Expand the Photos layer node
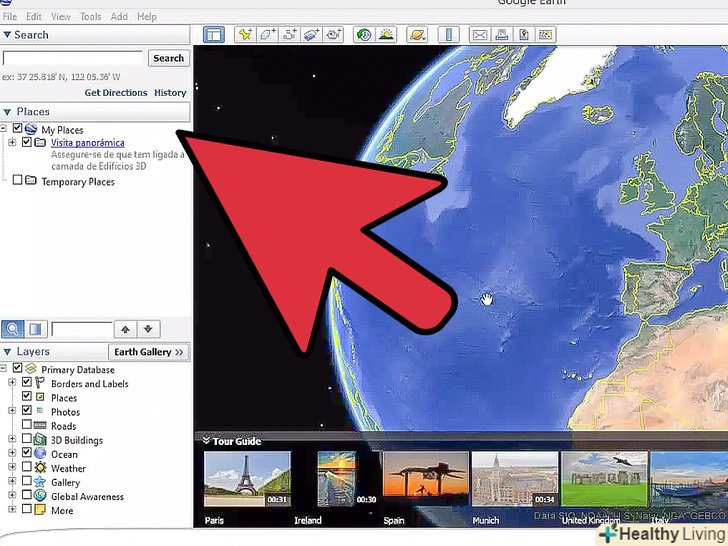The width and height of the screenshot is (728, 546). [x=12, y=410]
